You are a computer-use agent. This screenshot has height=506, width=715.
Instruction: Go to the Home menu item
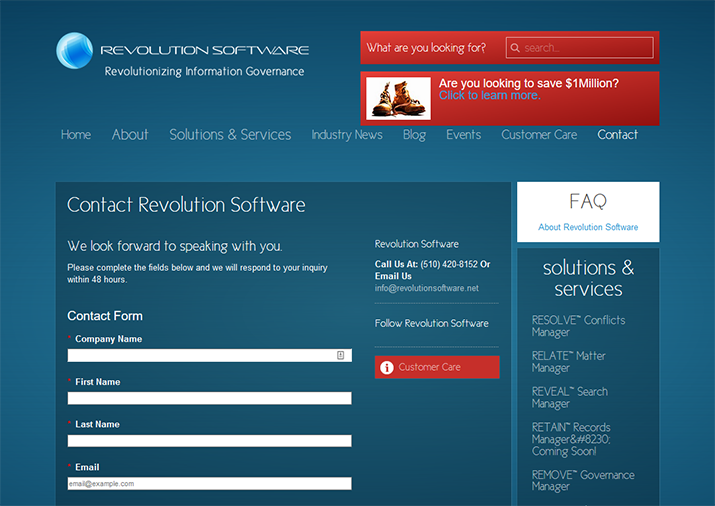coord(76,135)
